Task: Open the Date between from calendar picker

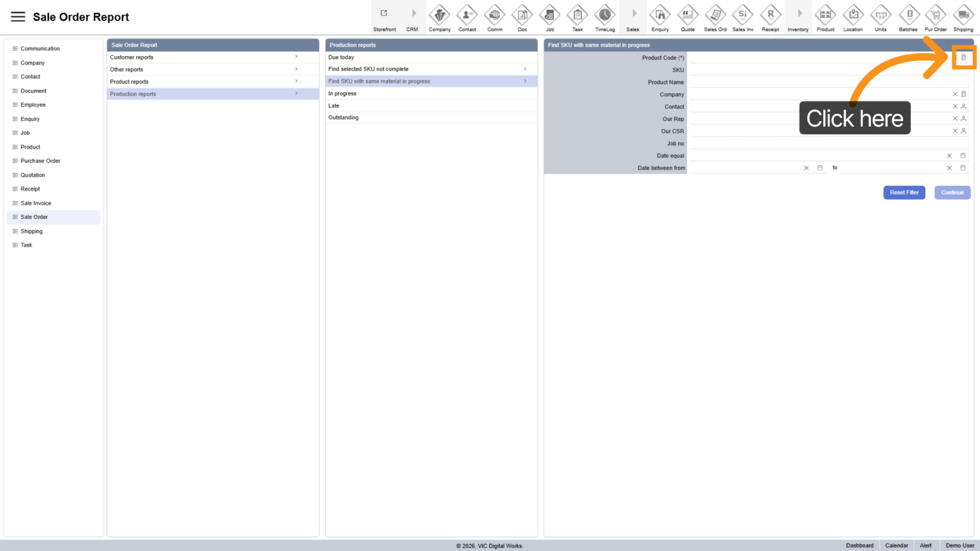Action: [x=820, y=167]
